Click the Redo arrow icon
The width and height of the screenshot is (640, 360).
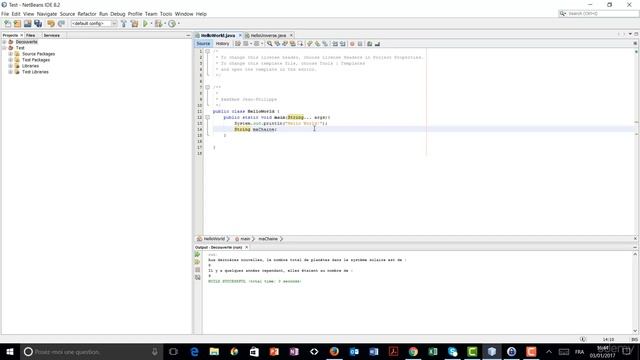tap(61, 24)
